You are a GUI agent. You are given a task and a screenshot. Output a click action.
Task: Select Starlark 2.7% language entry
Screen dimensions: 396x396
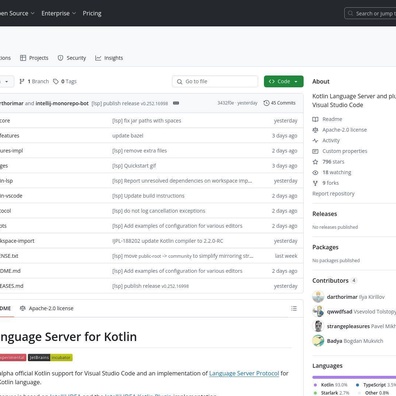331,393
